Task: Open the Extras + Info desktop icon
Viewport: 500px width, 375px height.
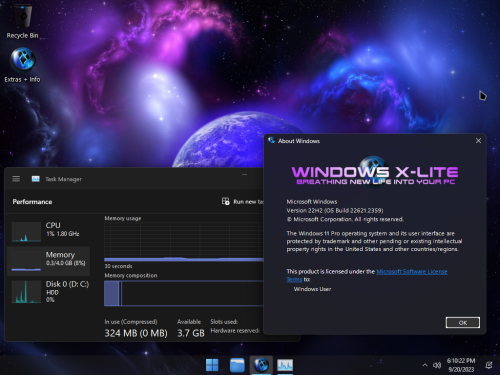Action: click(22, 65)
